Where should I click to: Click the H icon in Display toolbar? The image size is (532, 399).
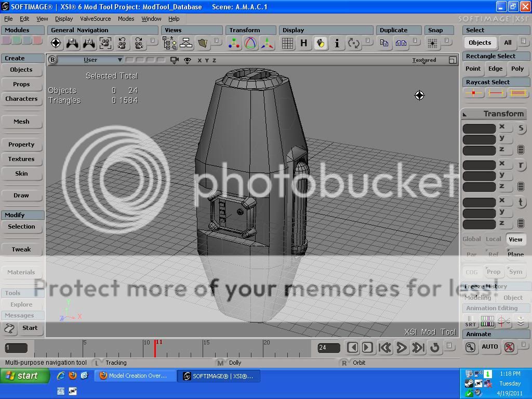point(304,44)
